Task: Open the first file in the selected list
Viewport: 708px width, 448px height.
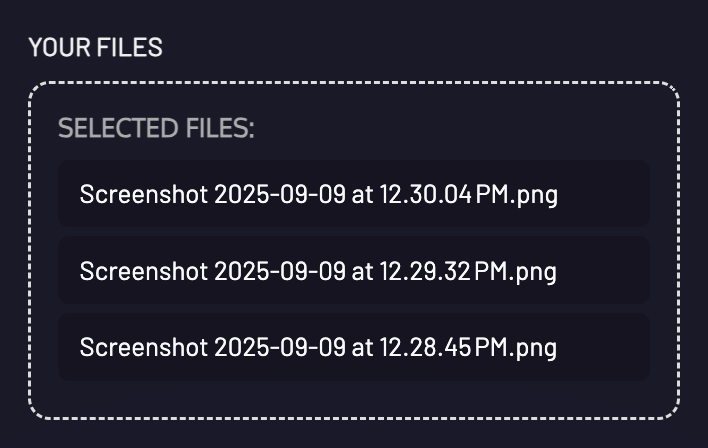Action: click(318, 194)
